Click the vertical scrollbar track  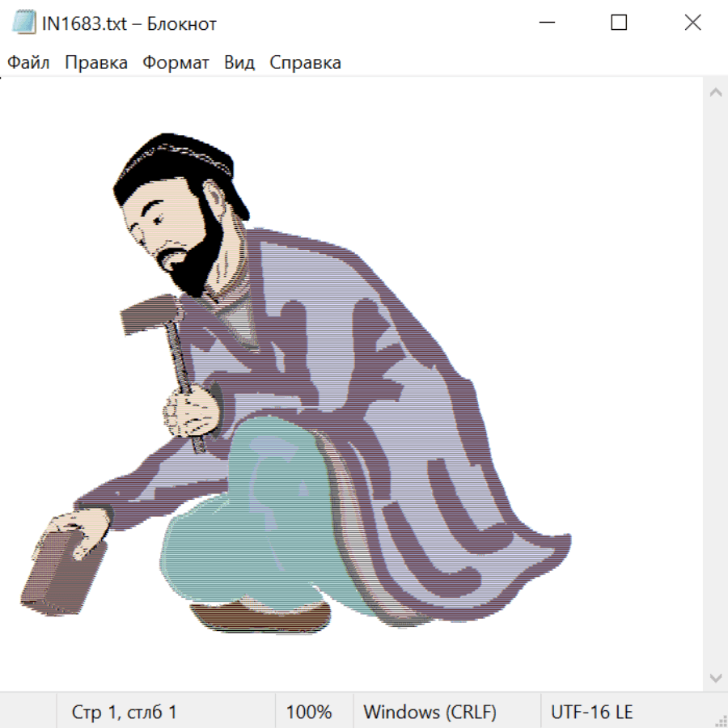715,380
